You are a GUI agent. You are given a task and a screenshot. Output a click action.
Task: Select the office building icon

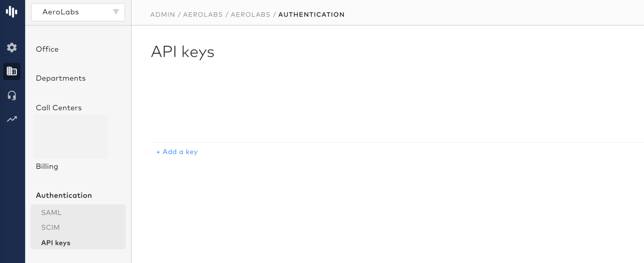pos(11,71)
